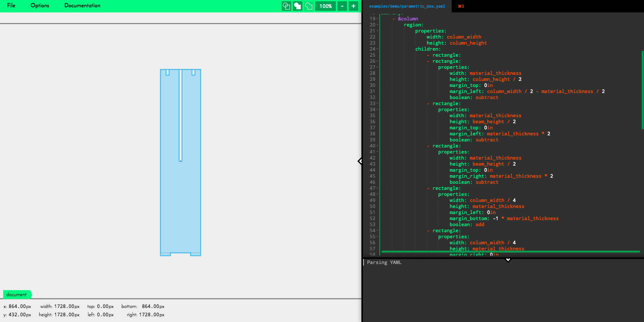
Task: Zoom out with the minus button
Action: pyautogui.click(x=342, y=6)
